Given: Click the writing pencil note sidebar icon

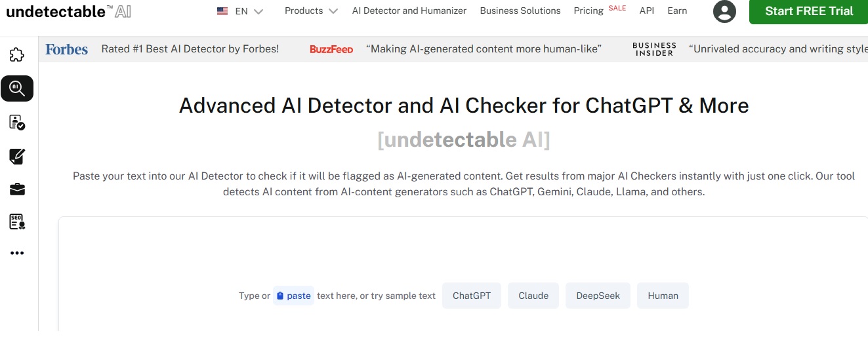Looking at the screenshot, I should 17,156.
